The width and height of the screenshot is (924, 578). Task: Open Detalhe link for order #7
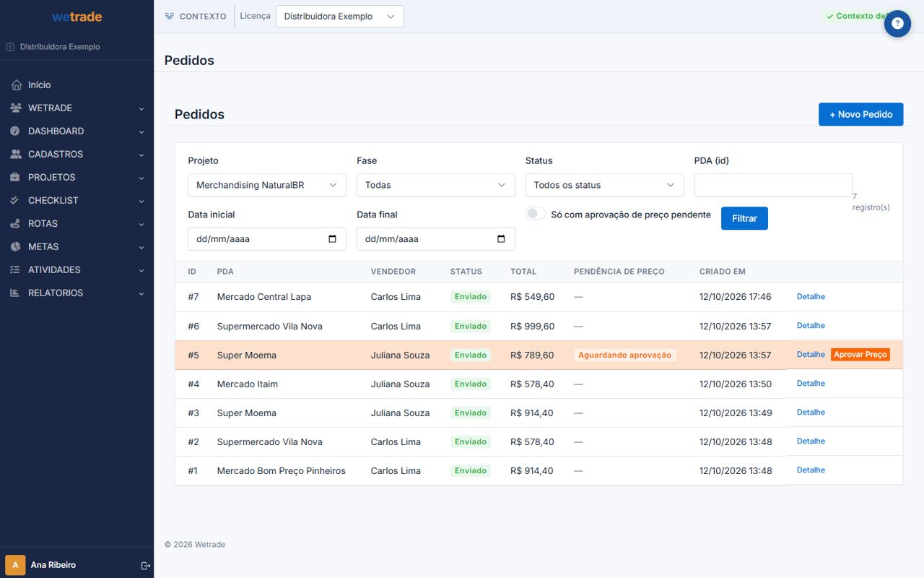811,297
